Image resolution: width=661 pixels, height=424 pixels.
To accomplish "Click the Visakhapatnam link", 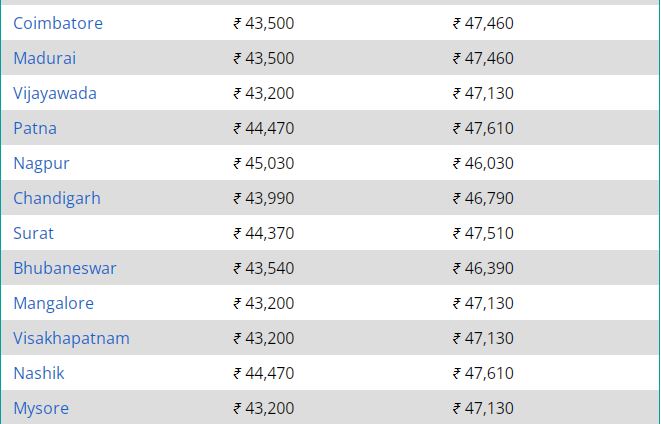I will tap(71, 338).
